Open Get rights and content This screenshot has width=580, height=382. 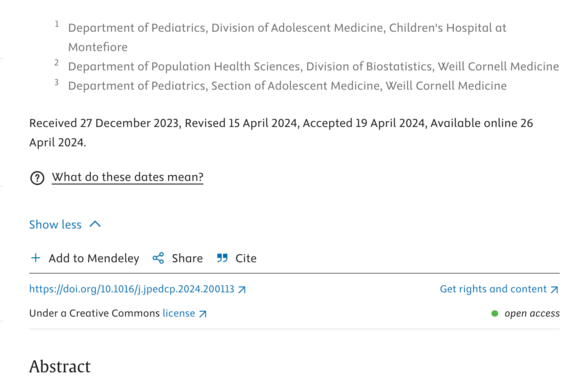coord(493,289)
